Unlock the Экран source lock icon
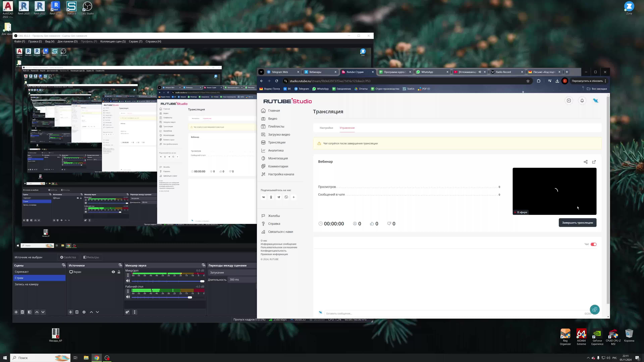Screen dimensions: 644x362 click(x=119, y=272)
